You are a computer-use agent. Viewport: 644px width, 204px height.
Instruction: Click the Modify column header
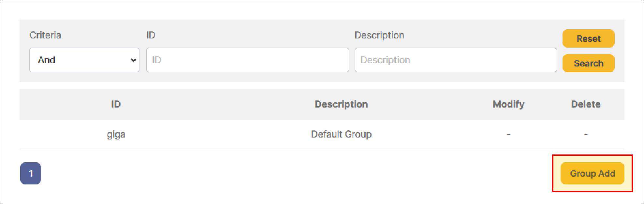[508, 104]
